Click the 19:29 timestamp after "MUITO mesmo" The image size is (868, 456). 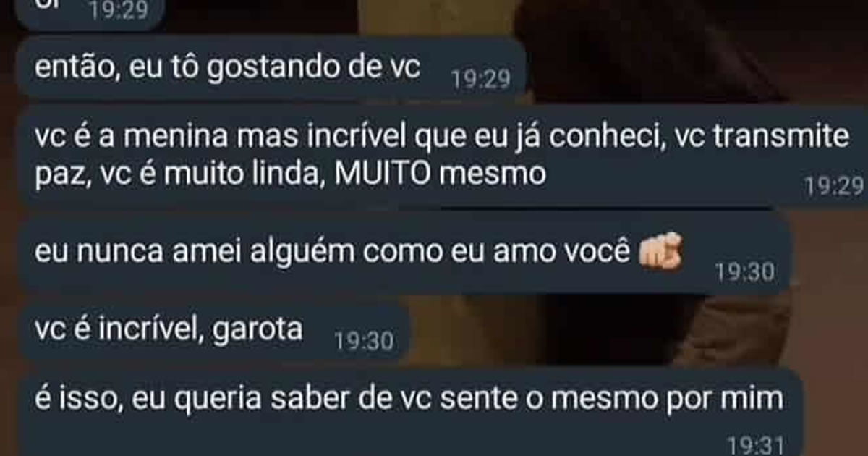[x=834, y=187]
